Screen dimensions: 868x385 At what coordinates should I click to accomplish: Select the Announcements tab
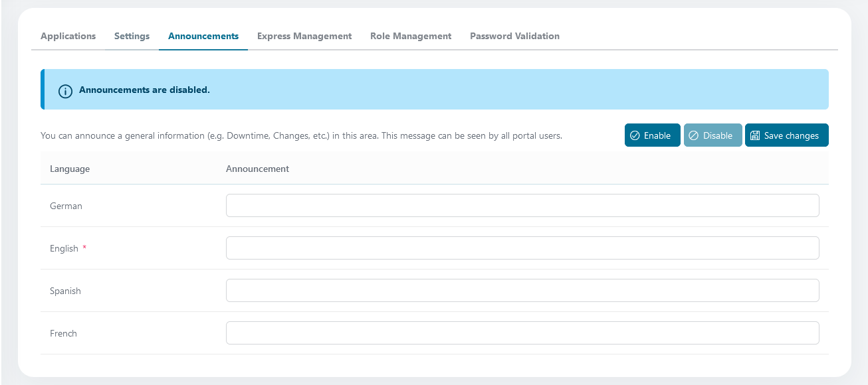[203, 37]
